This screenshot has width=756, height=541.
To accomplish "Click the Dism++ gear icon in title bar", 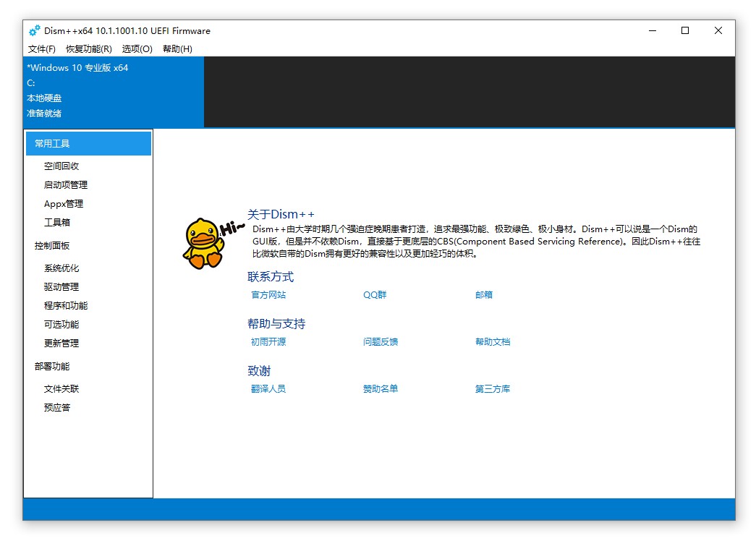I will 34,31.
